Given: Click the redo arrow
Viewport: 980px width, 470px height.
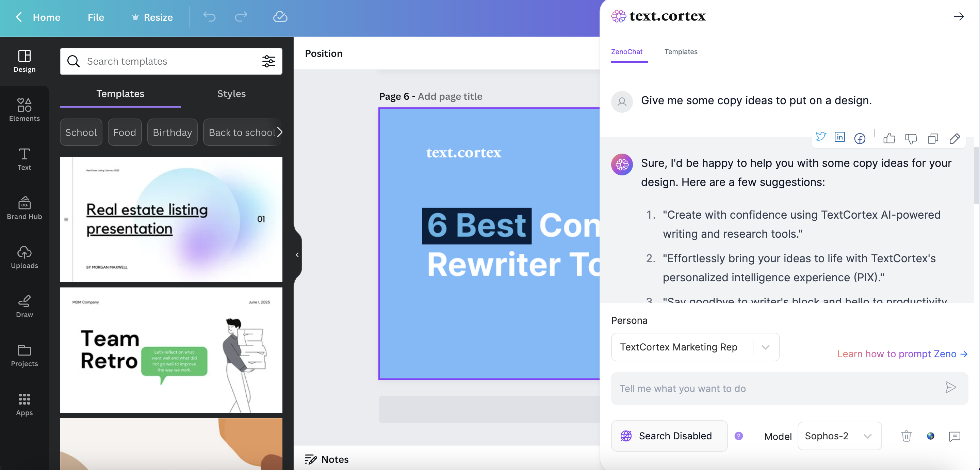Looking at the screenshot, I should (241, 17).
